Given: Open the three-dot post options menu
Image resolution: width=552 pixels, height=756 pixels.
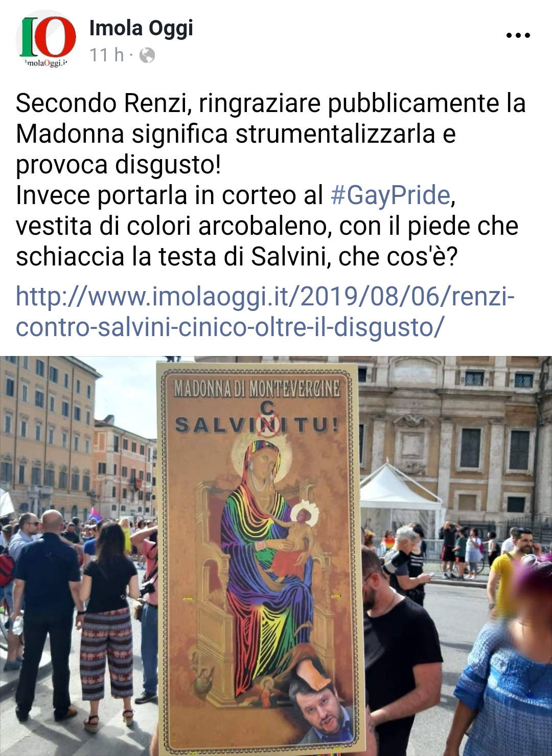Looking at the screenshot, I should pyautogui.click(x=518, y=35).
